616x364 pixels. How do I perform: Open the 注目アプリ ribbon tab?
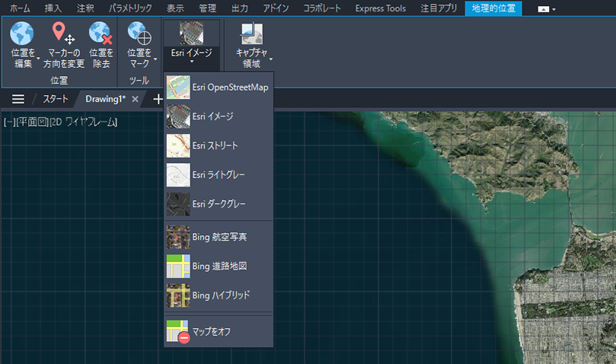[x=439, y=8]
